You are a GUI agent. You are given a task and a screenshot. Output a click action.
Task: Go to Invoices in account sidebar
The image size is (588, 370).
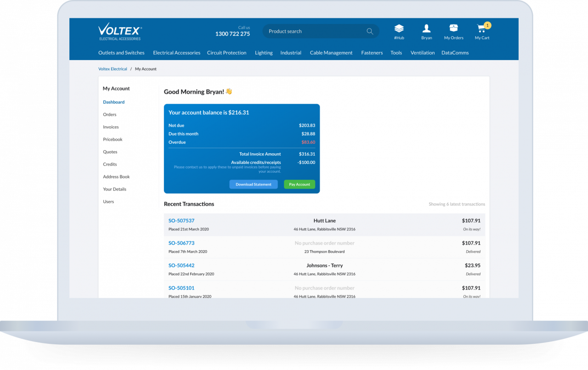pos(111,127)
